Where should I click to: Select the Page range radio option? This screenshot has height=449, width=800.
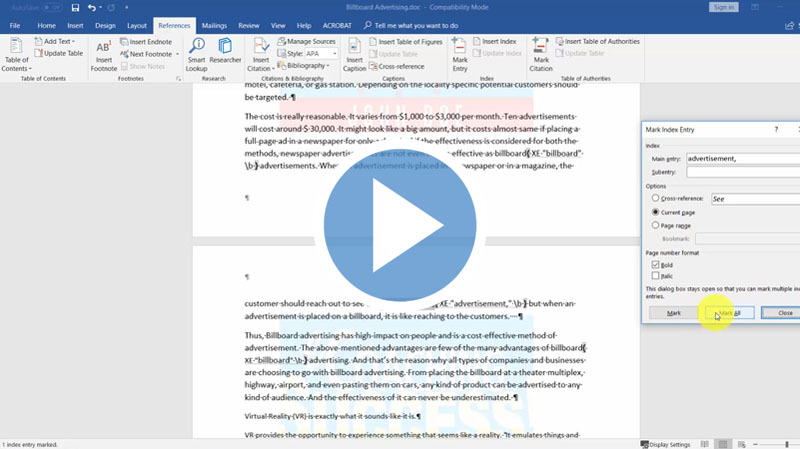[x=656, y=226]
